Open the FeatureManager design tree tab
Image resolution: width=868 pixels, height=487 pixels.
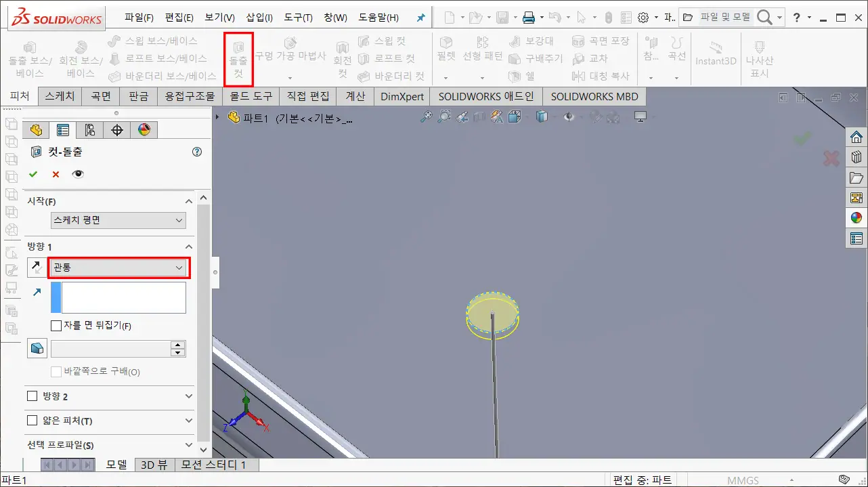(37, 130)
